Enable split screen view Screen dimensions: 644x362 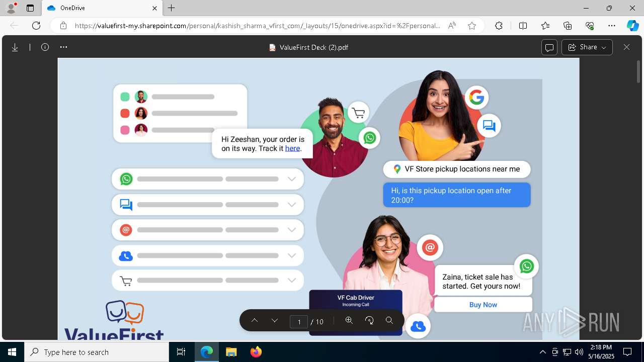pos(523,26)
